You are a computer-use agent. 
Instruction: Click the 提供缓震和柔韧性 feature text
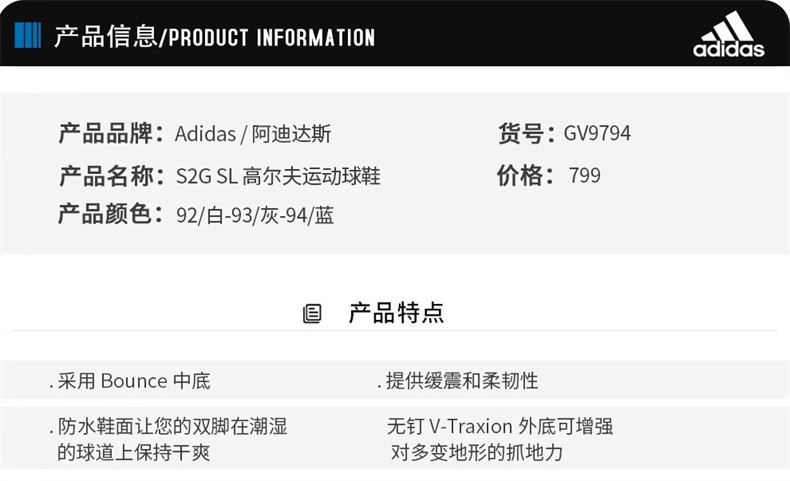click(x=461, y=381)
